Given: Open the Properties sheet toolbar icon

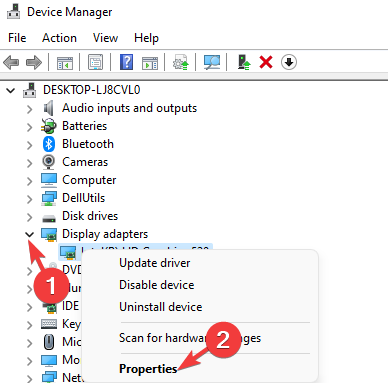Looking at the screenshot, I should click(95, 62).
